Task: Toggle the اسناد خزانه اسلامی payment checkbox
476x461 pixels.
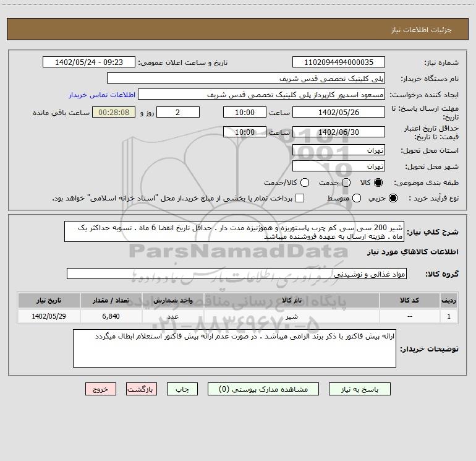Action: (x=300, y=198)
